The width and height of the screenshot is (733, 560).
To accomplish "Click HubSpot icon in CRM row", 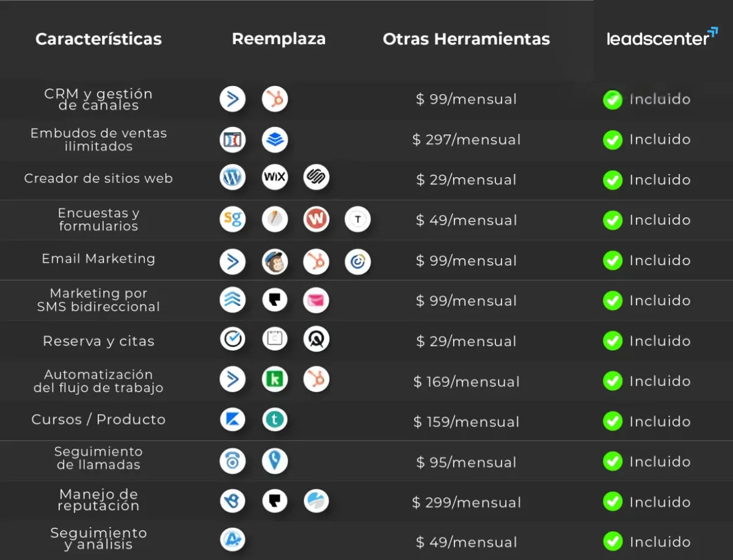I will [275, 99].
